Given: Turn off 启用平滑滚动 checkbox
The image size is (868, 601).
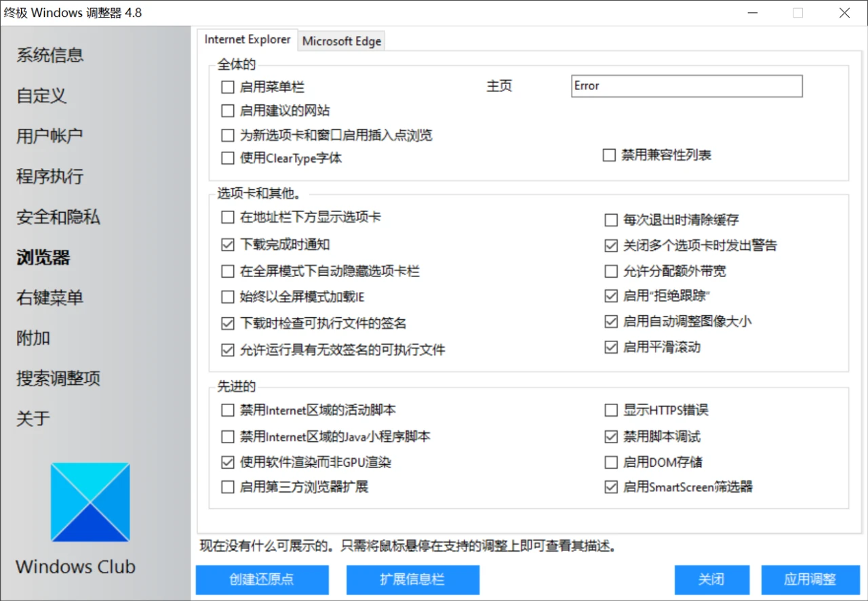Looking at the screenshot, I should [x=611, y=347].
